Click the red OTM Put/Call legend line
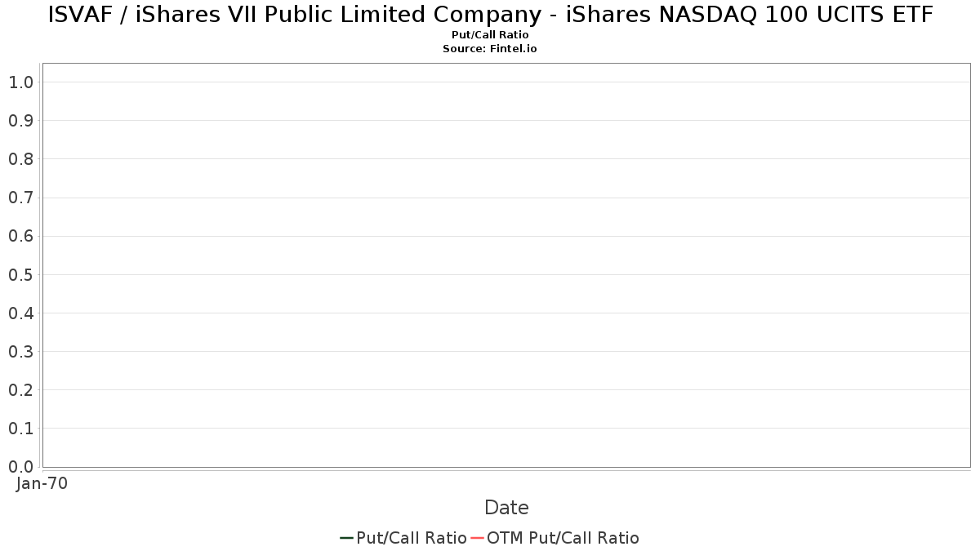 (478, 538)
